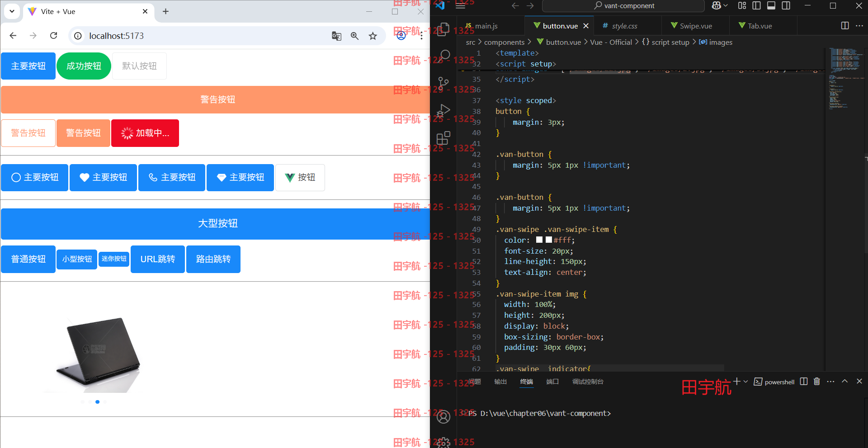This screenshot has width=868, height=448.
Task: Open the 调试控制台 panel tab
Action: click(x=588, y=382)
